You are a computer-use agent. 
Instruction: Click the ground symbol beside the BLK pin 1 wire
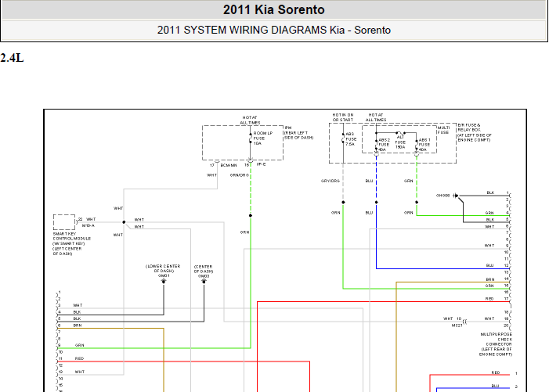[x=456, y=196]
